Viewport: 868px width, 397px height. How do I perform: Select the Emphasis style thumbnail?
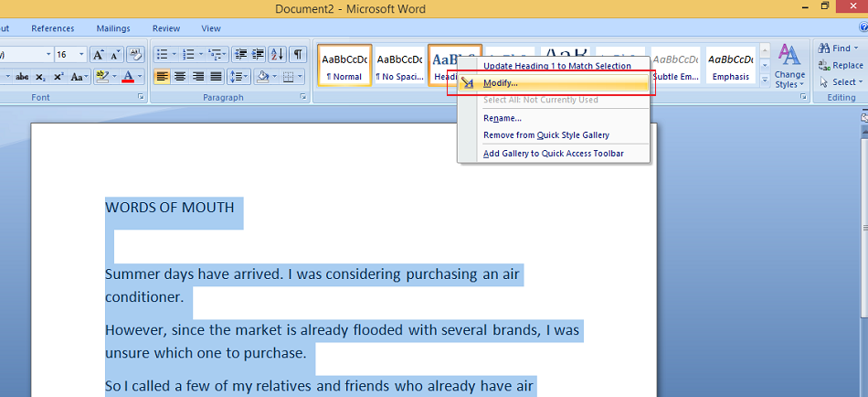(x=730, y=66)
